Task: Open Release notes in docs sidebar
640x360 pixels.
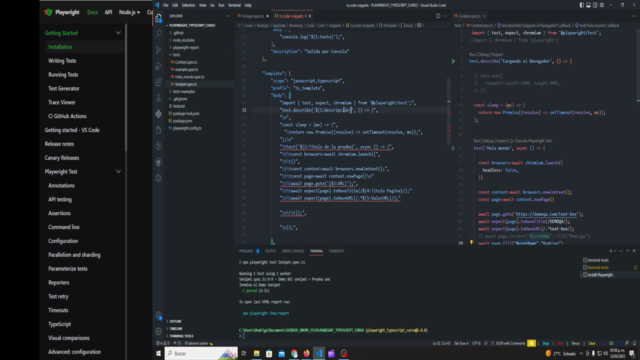Action: (59, 144)
